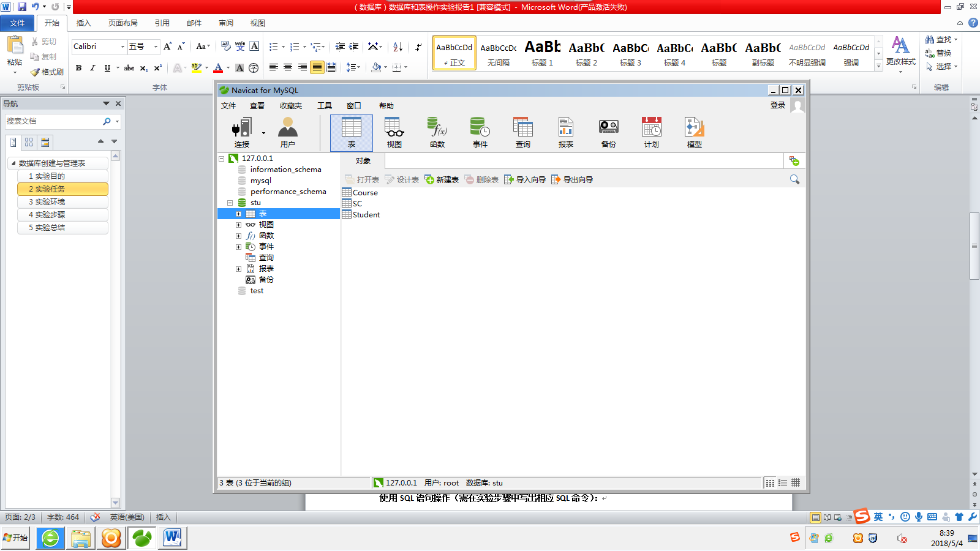Collapse the stu database node
This screenshot has height=551, width=980.
(230, 203)
